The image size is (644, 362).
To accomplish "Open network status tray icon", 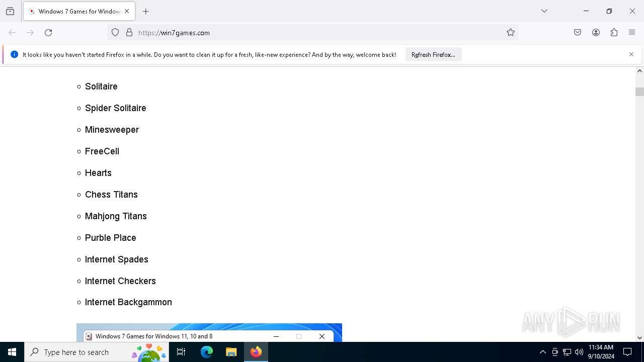I will 567,352.
